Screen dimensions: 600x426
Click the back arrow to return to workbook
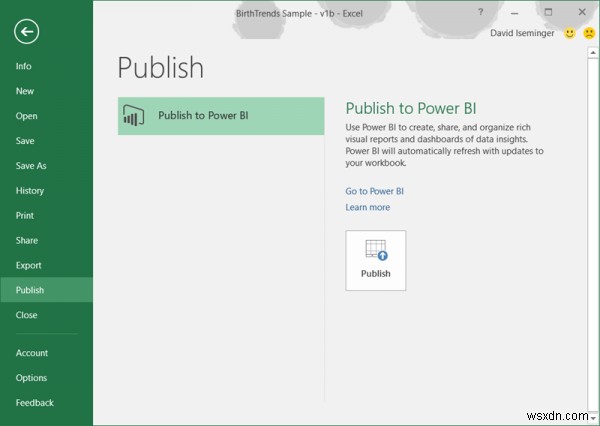point(26,31)
